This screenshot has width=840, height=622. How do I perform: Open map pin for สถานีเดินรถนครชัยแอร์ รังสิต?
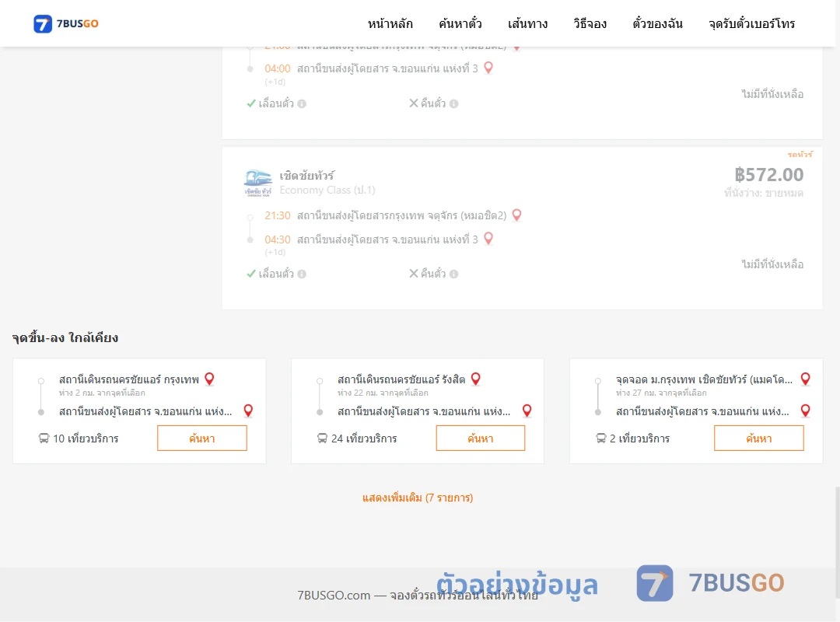click(x=476, y=379)
